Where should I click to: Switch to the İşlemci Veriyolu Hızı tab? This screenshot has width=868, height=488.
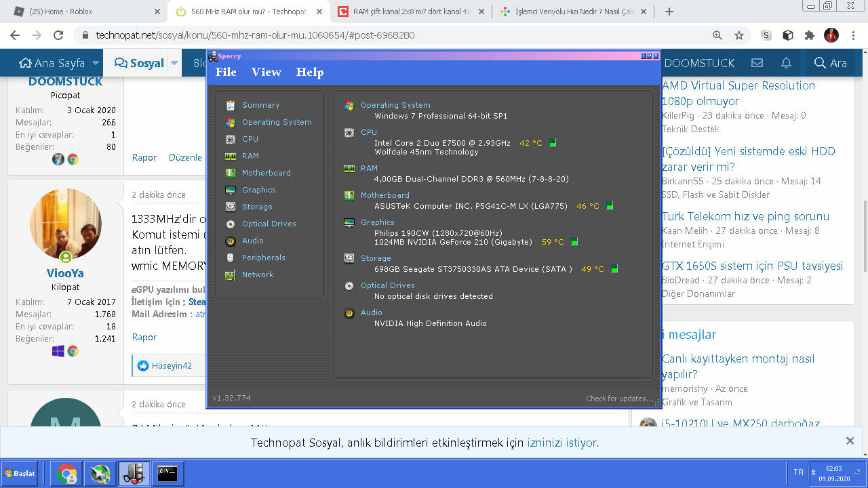point(574,12)
